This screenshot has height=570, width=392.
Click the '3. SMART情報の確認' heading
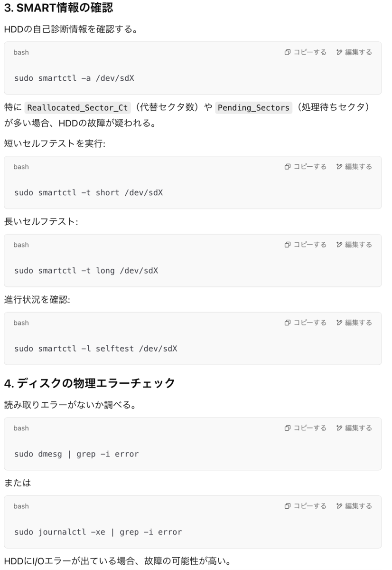58,8
